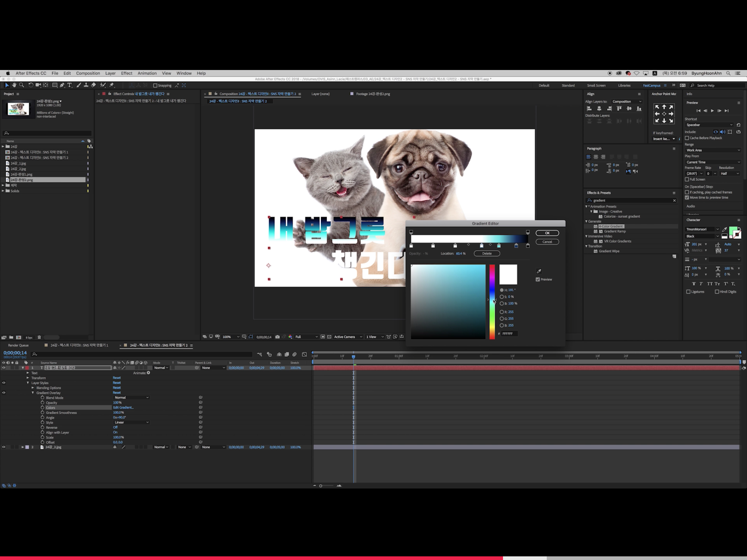Image resolution: width=747 pixels, height=560 pixels.
Task: Open the Blend Mode dropdown
Action: [131, 397]
